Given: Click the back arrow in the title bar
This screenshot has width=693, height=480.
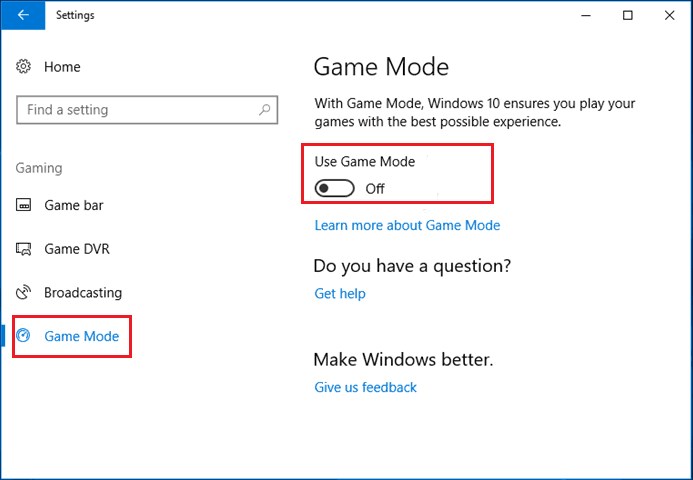Looking at the screenshot, I should [23, 15].
